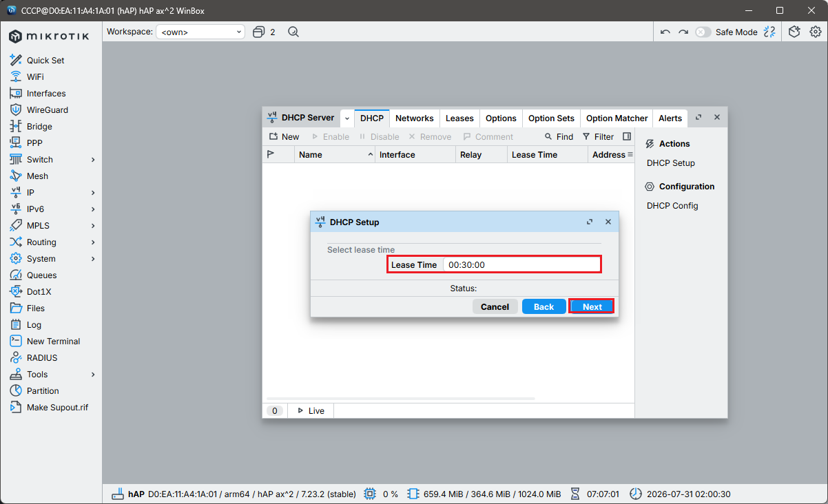Viewport: 828px width, 504px height.
Task: Expand the Tools submenu
Action: pyautogui.click(x=93, y=374)
